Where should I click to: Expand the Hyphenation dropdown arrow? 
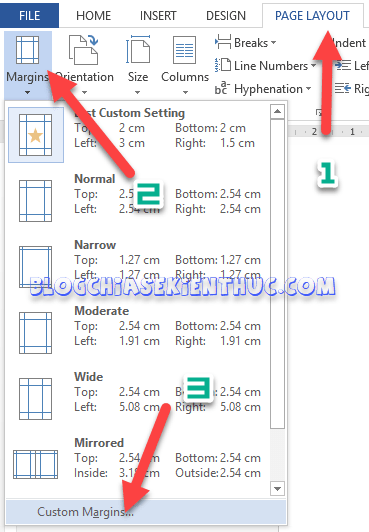[x=308, y=89]
